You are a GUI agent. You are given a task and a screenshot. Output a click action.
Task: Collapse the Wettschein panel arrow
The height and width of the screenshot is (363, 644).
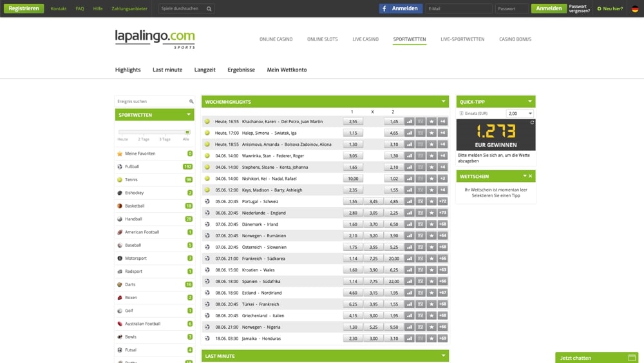524,176
